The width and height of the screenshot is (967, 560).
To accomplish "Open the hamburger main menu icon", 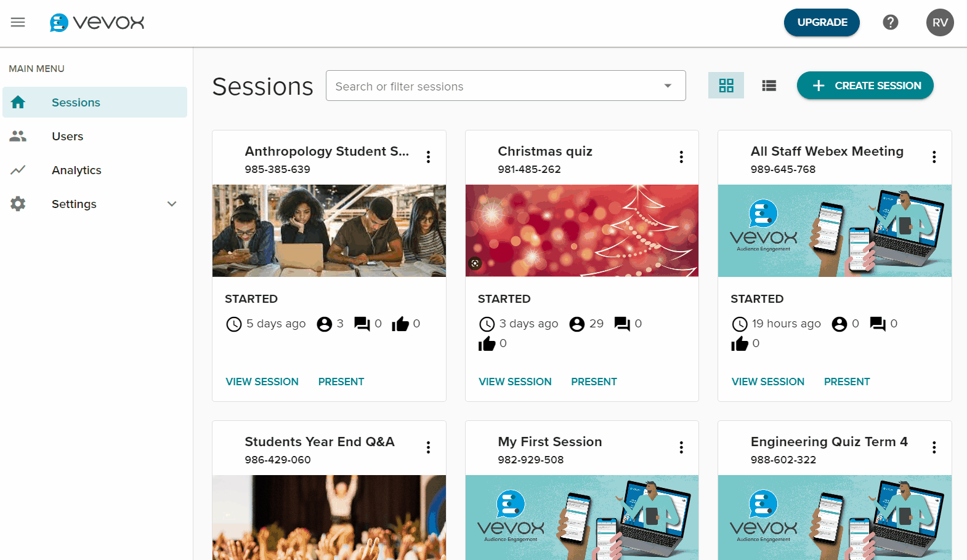I will [18, 23].
